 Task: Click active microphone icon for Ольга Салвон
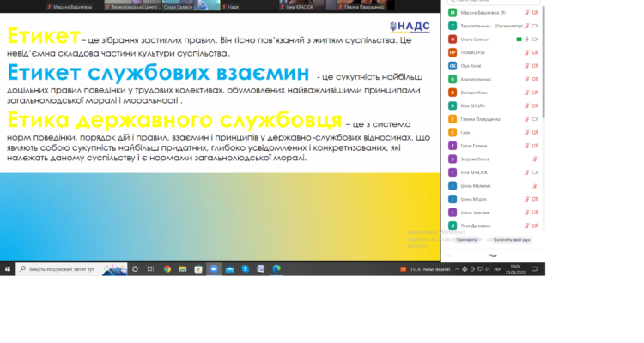[x=527, y=39]
